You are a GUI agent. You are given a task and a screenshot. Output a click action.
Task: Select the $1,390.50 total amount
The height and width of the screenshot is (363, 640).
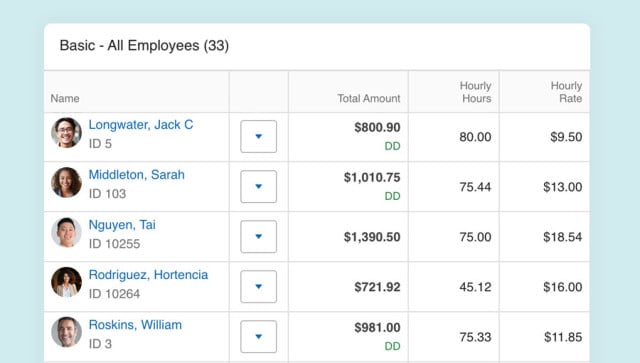[x=372, y=237]
